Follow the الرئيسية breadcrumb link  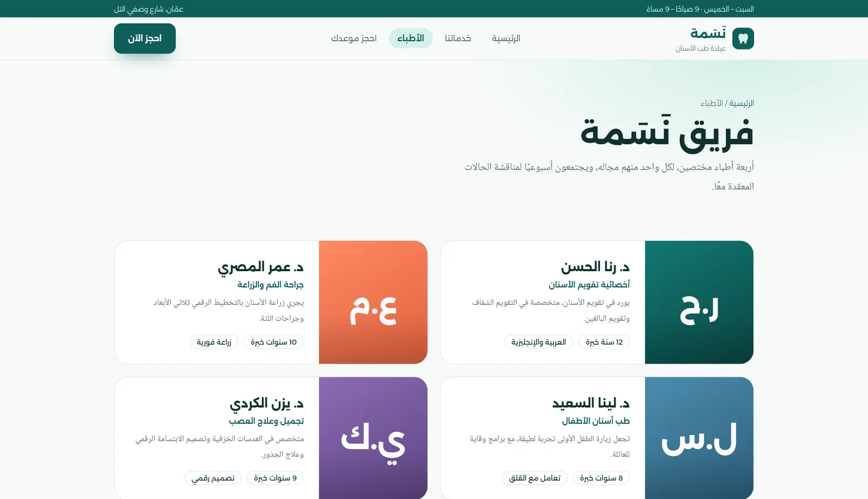click(742, 103)
